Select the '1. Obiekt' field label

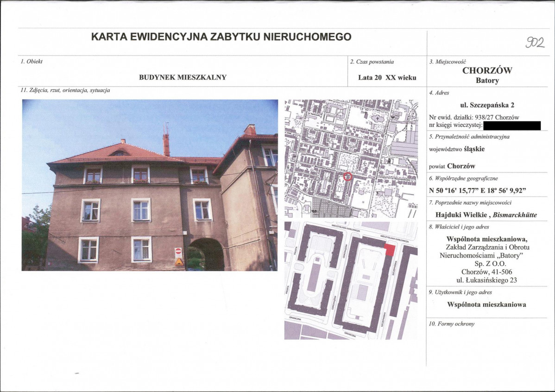tap(32, 61)
